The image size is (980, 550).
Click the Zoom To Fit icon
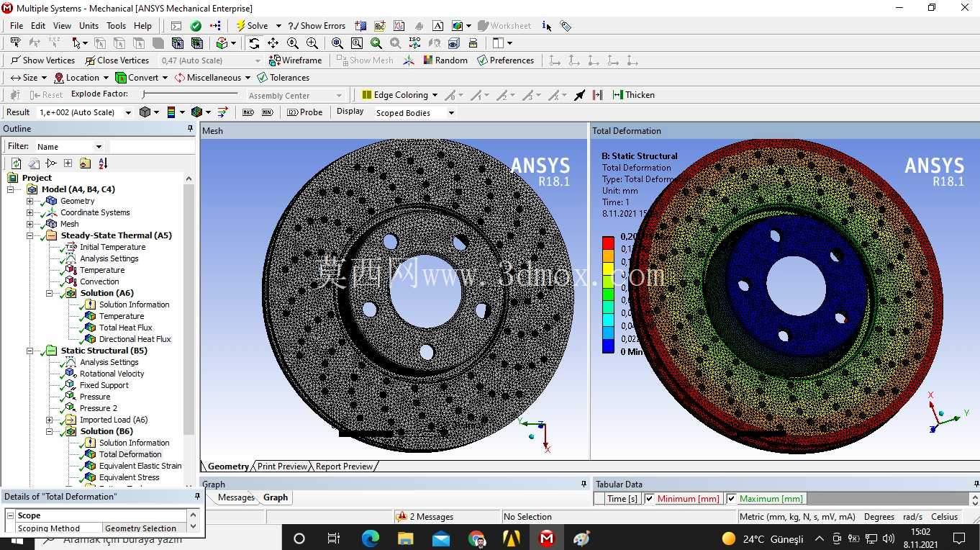point(337,43)
